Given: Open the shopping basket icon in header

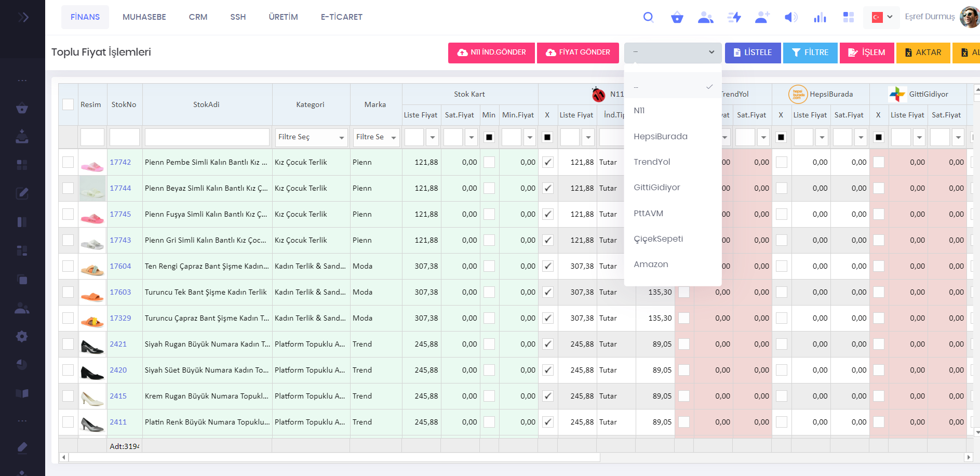Looking at the screenshot, I should click(677, 18).
